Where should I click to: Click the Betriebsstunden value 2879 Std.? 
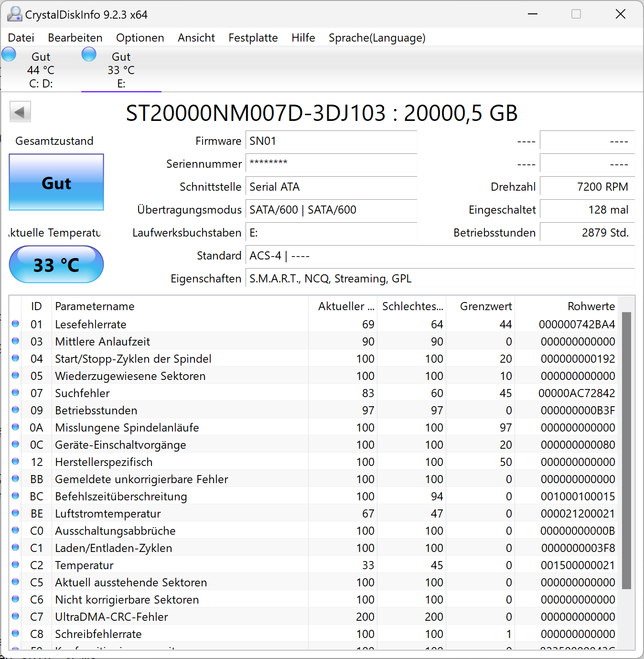click(x=588, y=233)
